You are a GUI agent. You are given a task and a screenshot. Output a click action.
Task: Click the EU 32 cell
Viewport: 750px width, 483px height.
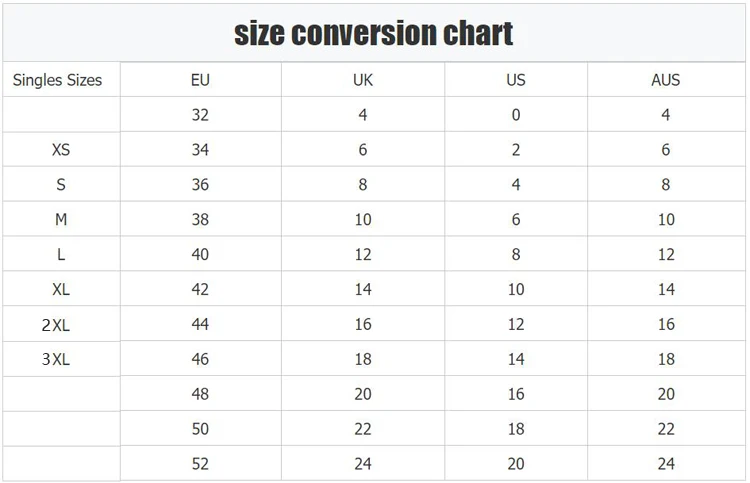(200, 115)
